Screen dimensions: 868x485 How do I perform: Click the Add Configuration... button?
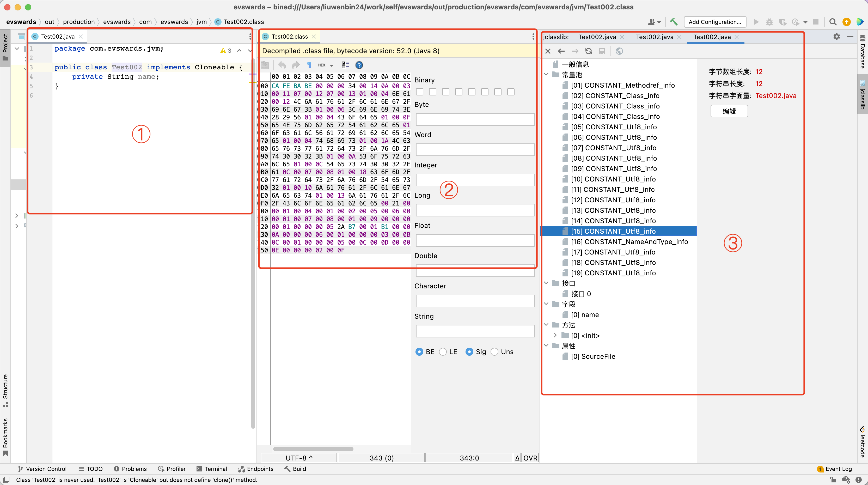[x=715, y=22]
